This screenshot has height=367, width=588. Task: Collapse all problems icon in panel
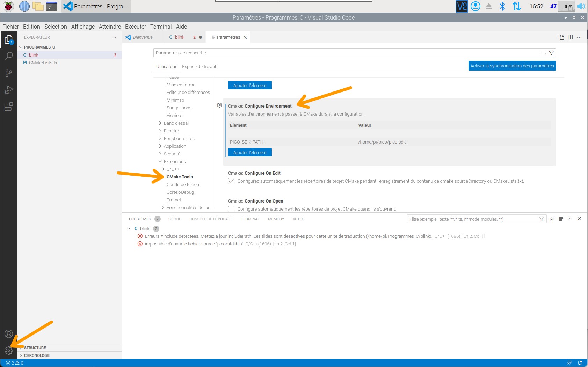[x=552, y=219]
